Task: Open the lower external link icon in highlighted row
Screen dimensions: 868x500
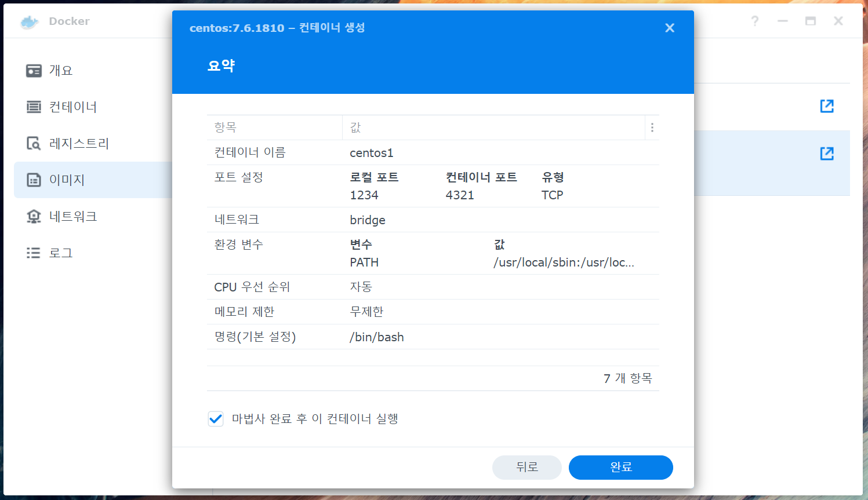Action: pyautogui.click(x=827, y=154)
